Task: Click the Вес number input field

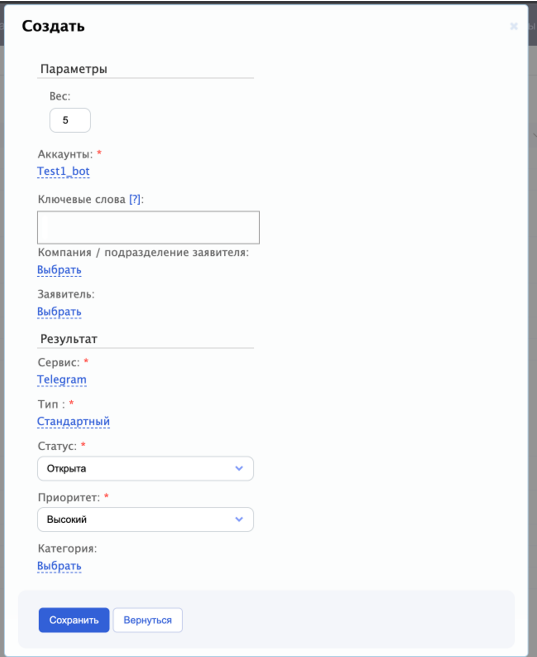Action: click(70, 120)
